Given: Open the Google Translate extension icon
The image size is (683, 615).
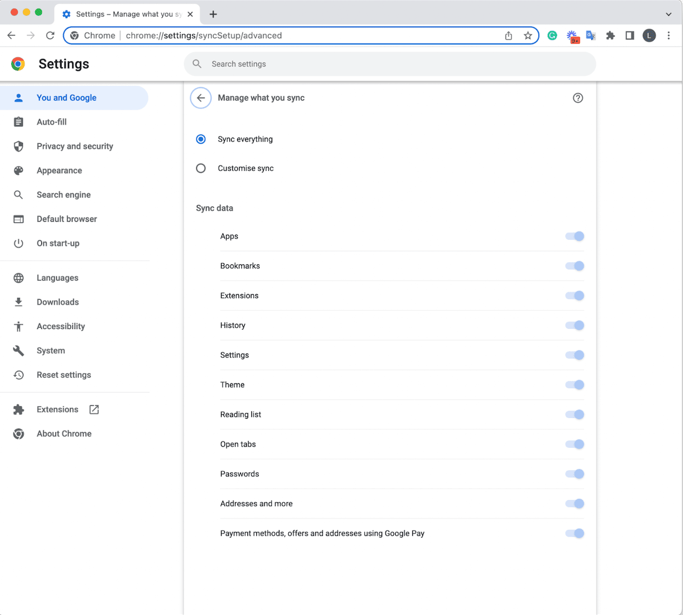Looking at the screenshot, I should 591,36.
